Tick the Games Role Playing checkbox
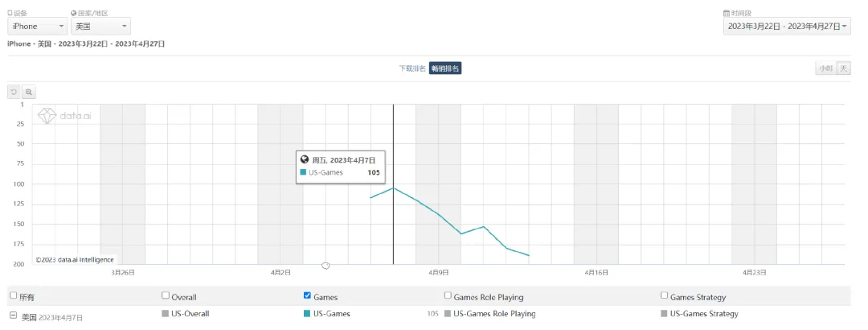The height and width of the screenshot is (330, 868). [448, 296]
